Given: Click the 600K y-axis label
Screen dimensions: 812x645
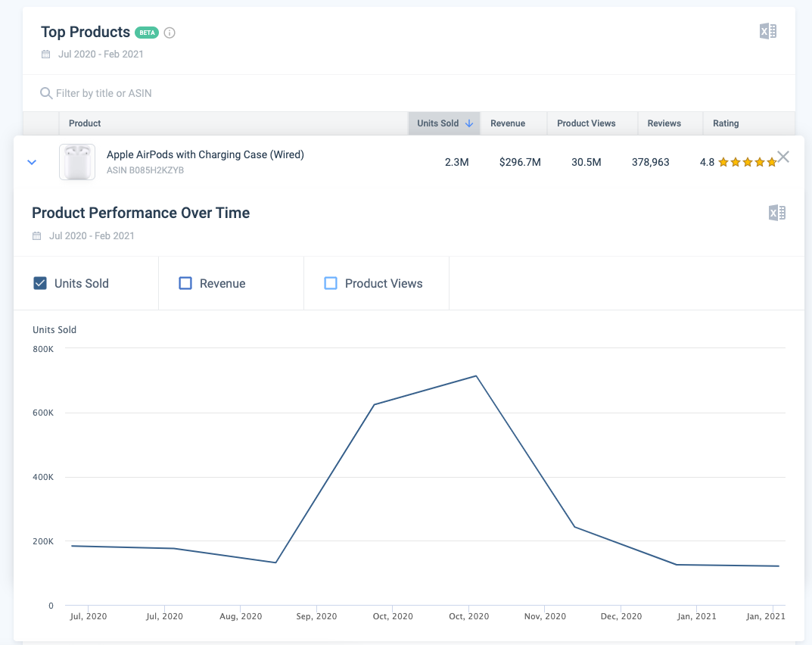Looking at the screenshot, I should point(43,413).
